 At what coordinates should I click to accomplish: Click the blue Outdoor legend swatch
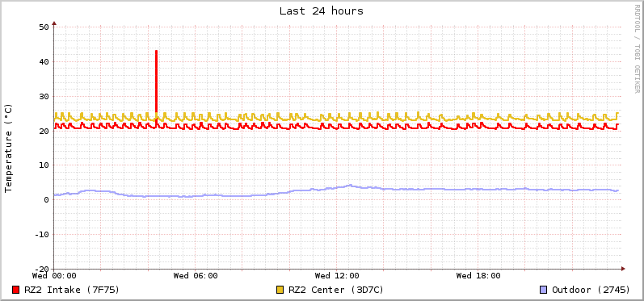point(544,290)
